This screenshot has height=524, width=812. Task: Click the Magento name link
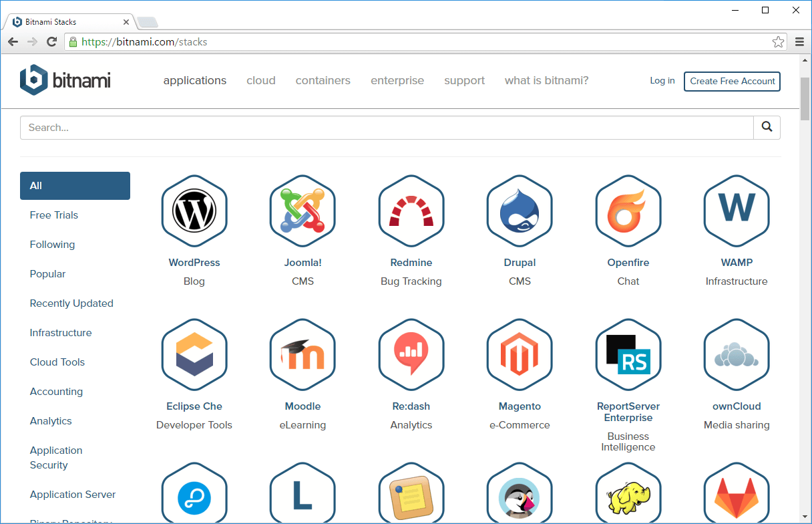coord(520,406)
